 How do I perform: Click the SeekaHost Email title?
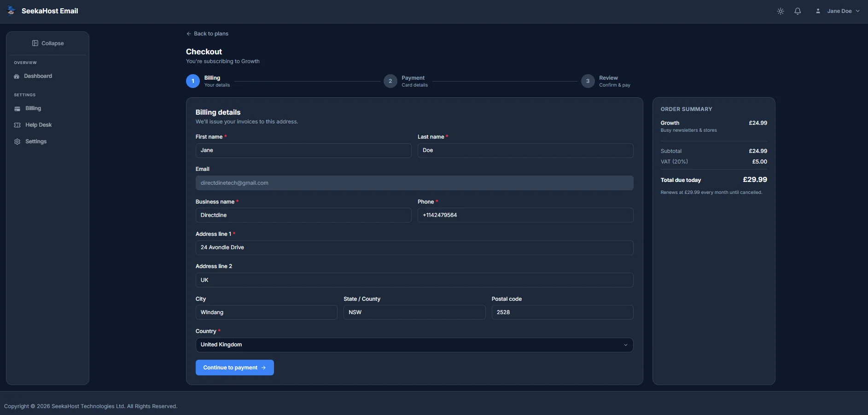50,11
